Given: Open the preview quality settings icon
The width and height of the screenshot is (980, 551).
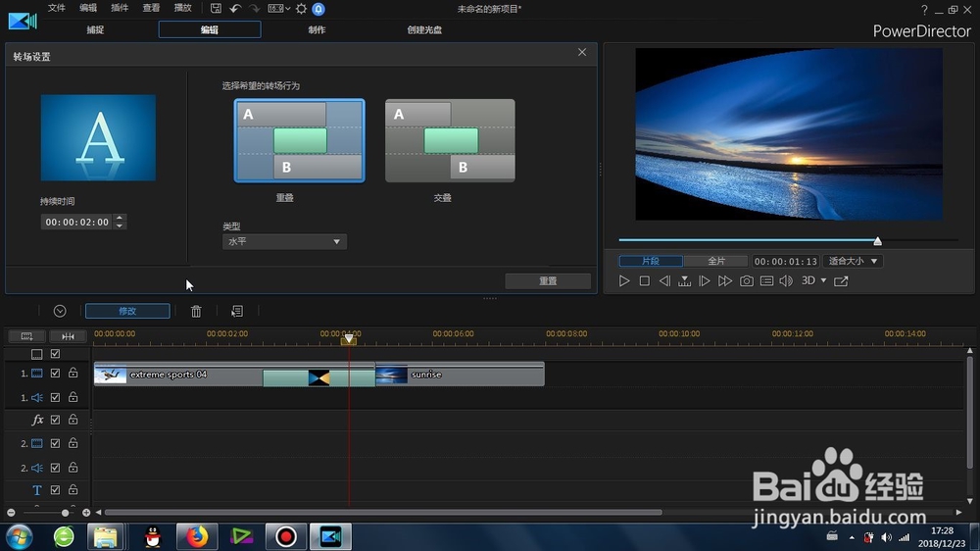Looking at the screenshot, I should tap(767, 280).
